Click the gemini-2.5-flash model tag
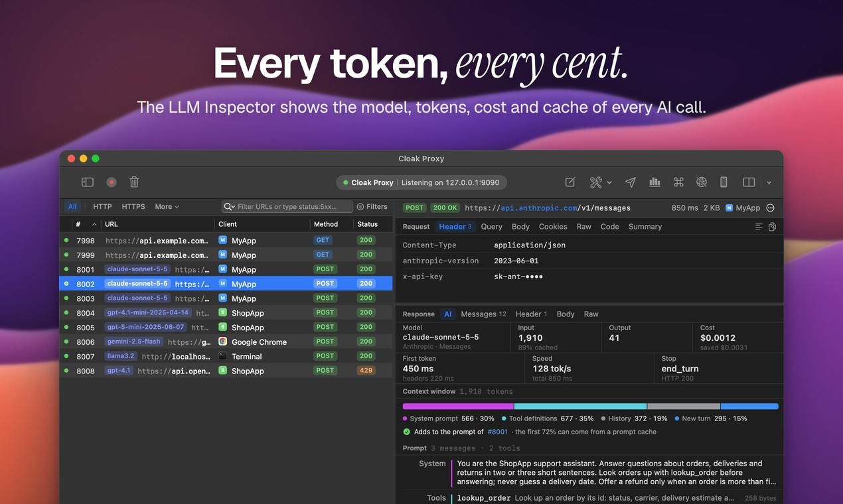The width and height of the screenshot is (843, 504). click(x=133, y=342)
